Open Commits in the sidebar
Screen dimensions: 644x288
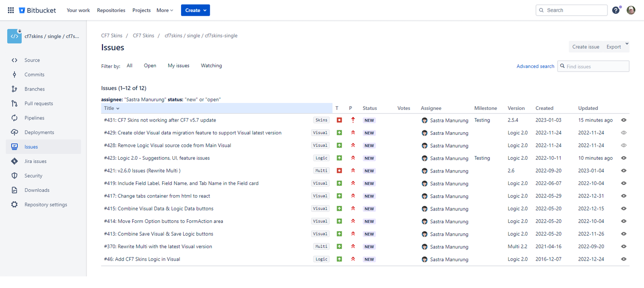click(34, 75)
